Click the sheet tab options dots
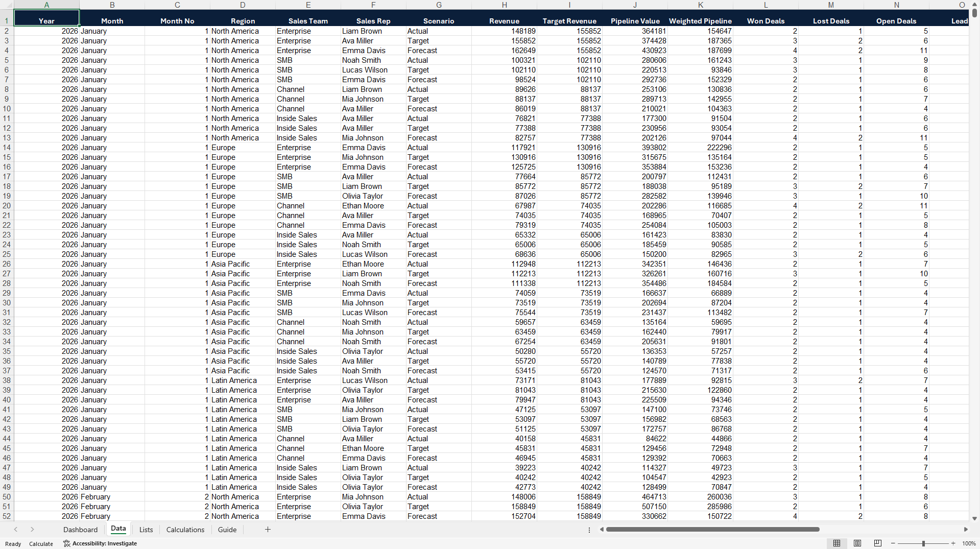The width and height of the screenshot is (980, 549). [x=589, y=530]
